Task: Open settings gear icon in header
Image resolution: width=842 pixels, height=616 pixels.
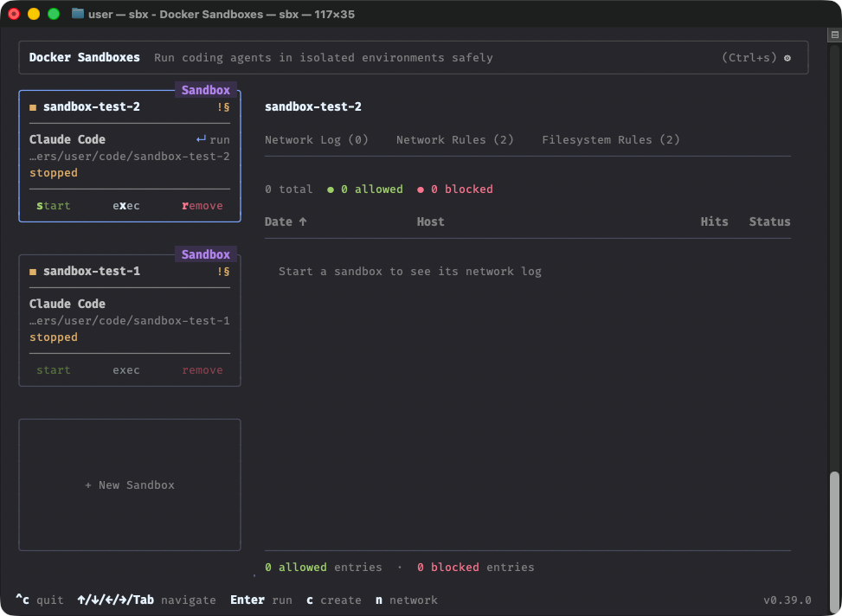Action: (787, 58)
